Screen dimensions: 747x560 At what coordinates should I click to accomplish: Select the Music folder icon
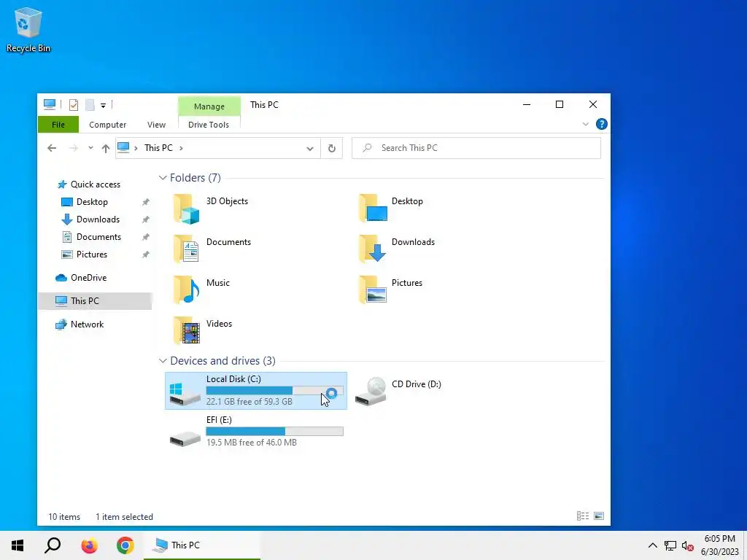186,289
